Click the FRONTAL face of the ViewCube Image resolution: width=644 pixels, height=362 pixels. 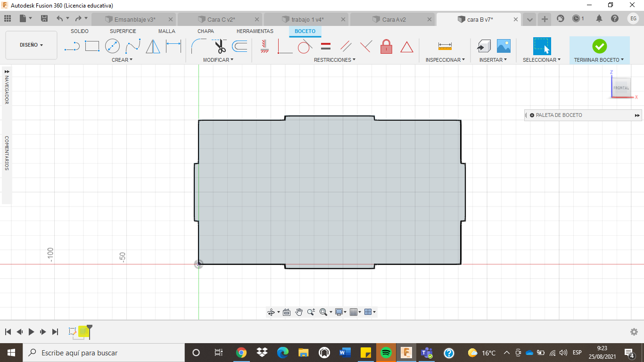(621, 88)
